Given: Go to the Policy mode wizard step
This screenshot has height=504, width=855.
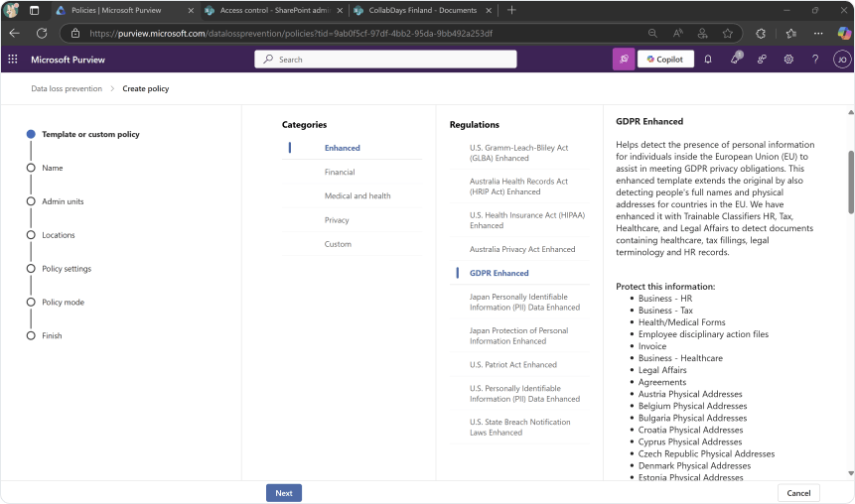Looking at the screenshot, I should click(x=64, y=303).
